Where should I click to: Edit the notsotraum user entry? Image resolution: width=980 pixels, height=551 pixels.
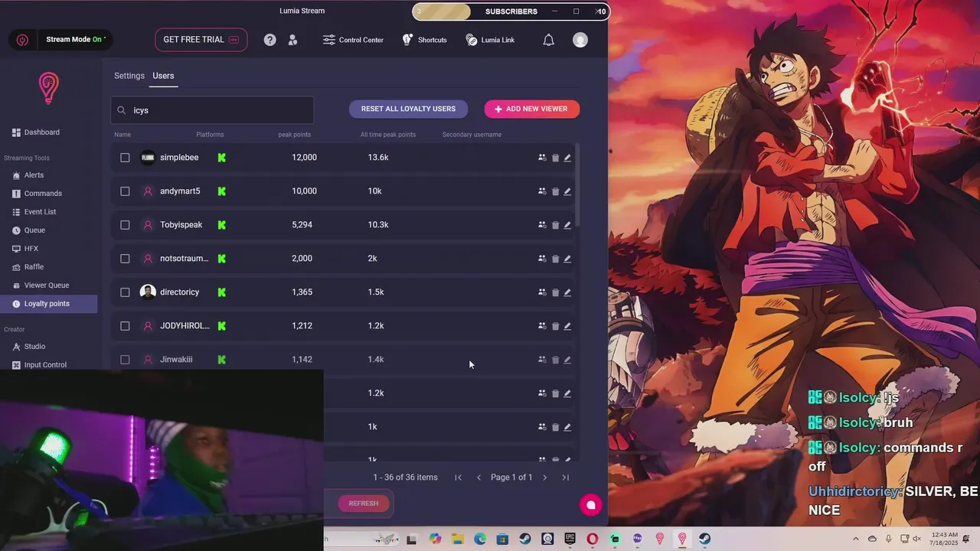pos(567,259)
